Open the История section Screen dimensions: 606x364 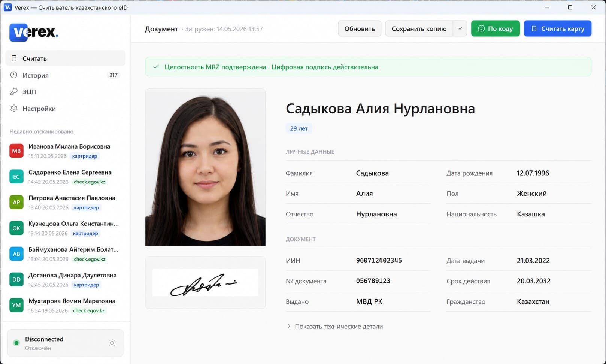tap(65, 75)
